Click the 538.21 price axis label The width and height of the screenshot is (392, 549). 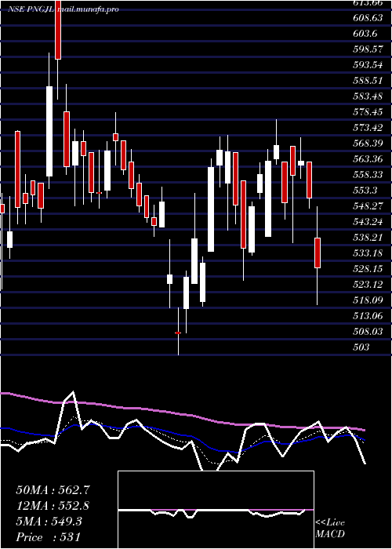pyautogui.click(x=368, y=238)
